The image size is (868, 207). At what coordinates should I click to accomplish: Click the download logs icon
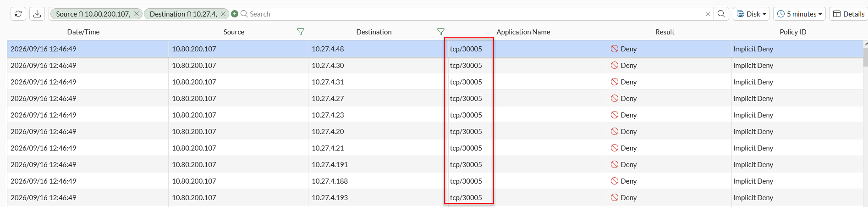(37, 14)
